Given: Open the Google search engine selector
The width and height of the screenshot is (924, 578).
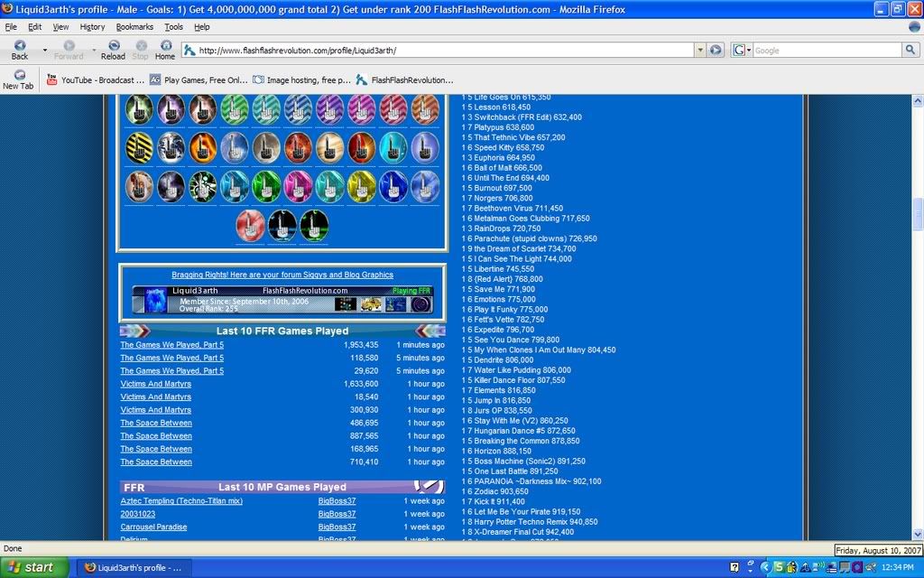Looking at the screenshot, I should 741,51.
